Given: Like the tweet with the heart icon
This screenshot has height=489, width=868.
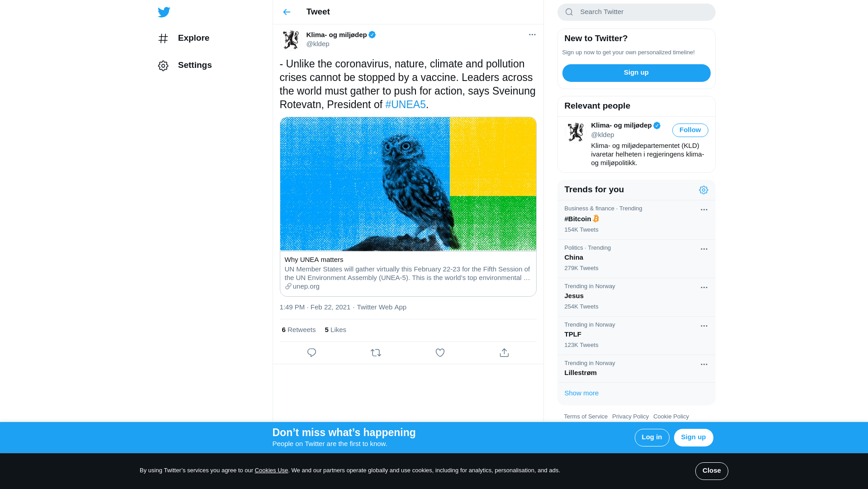Looking at the screenshot, I should coord(440,353).
